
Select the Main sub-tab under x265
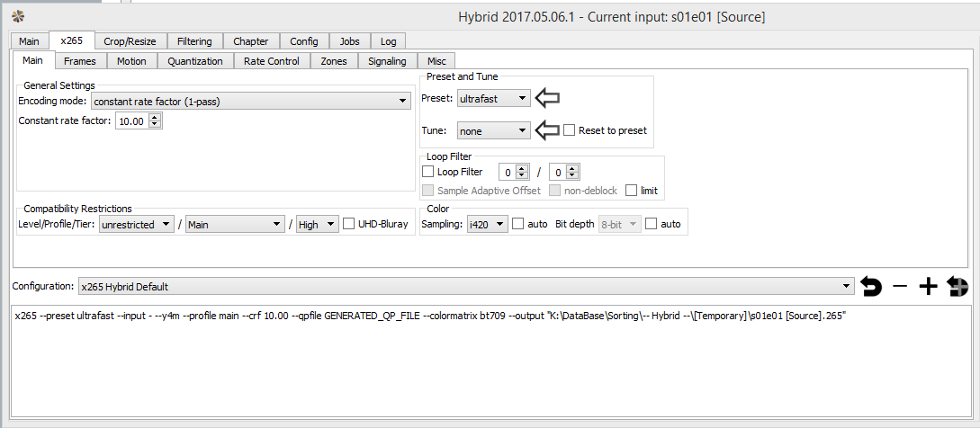33,60
